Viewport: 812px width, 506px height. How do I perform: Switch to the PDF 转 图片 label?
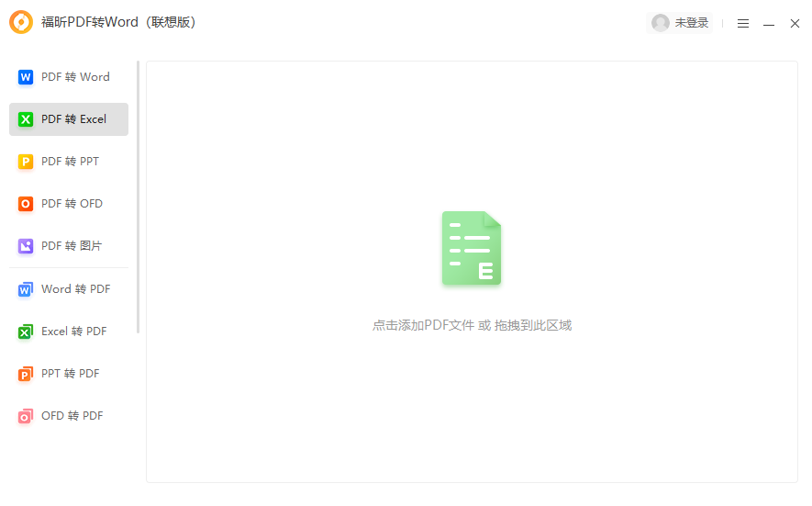point(72,246)
